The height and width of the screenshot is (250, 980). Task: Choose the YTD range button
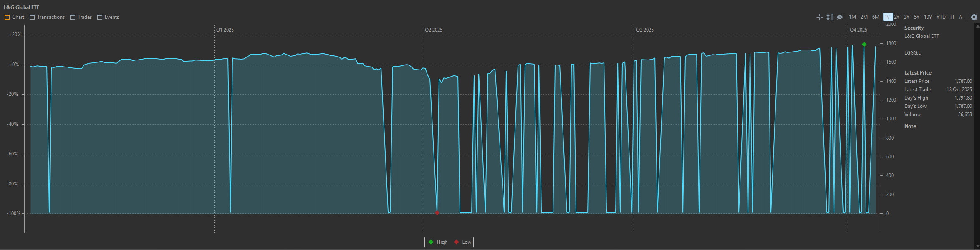click(941, 17)
